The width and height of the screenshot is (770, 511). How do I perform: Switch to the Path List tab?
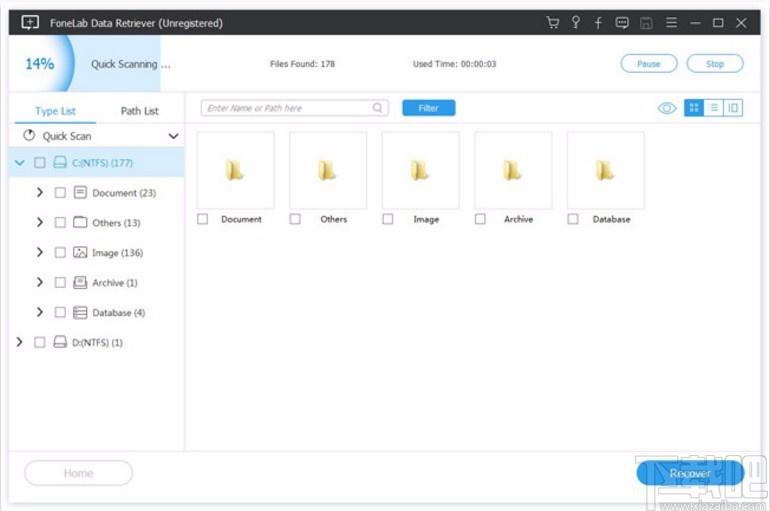coord(139,111)
